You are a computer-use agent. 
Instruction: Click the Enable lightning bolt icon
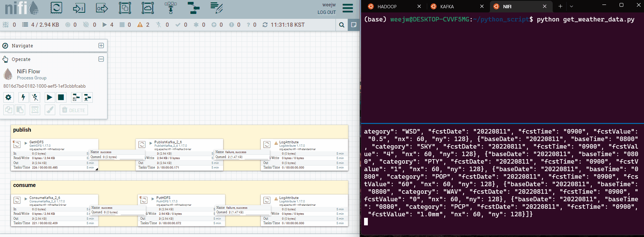pyautogui.click(x=23, y=97)
